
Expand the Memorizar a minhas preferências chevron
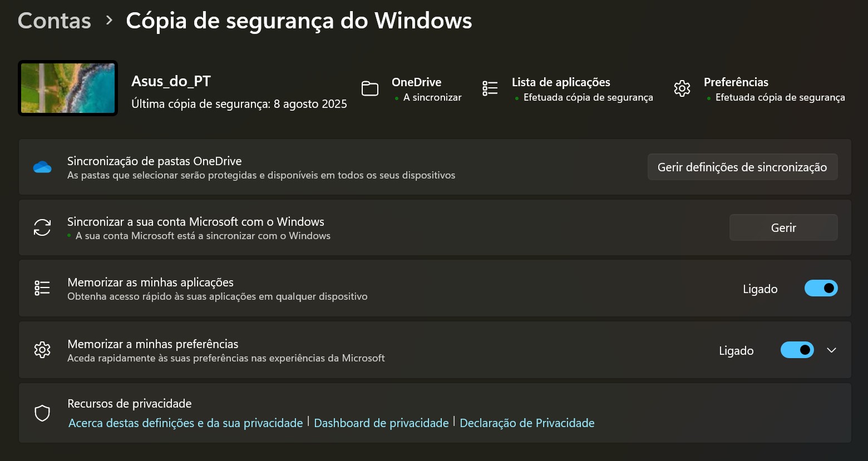click(831, 350)
